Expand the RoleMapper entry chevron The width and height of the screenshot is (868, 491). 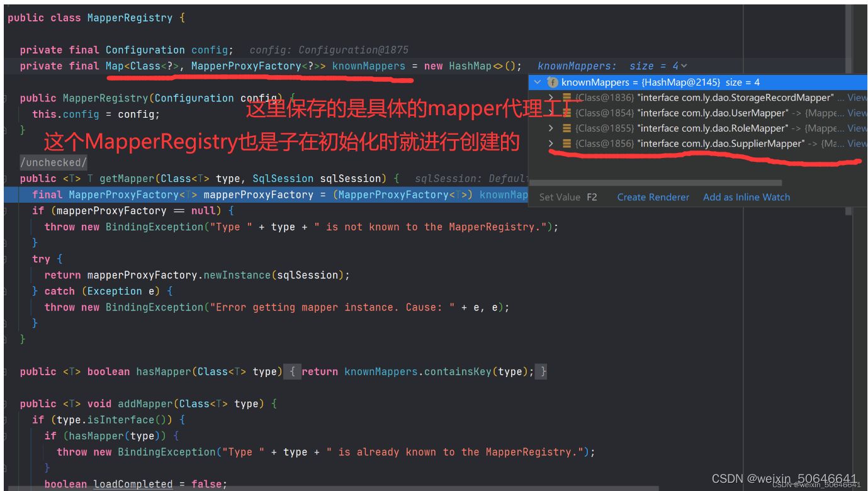click(551, 128)
